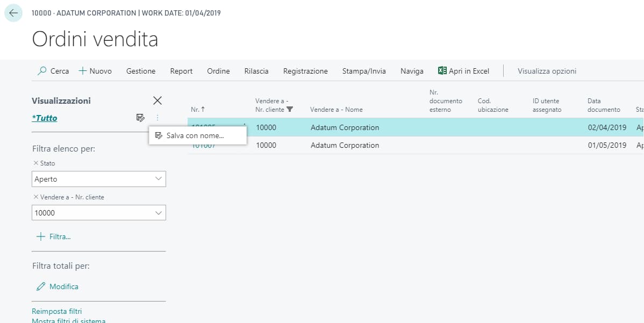Viewport: 644px width, 323px height.
Task: Remove Vendere a - Nr. cliente filter
Action: tap(35, 197)
